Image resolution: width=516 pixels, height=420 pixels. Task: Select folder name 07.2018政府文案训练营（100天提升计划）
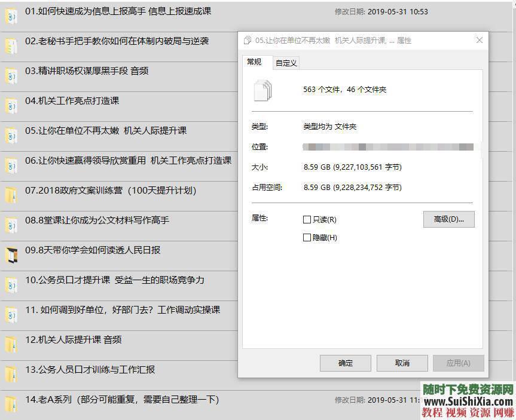(111, 191)
